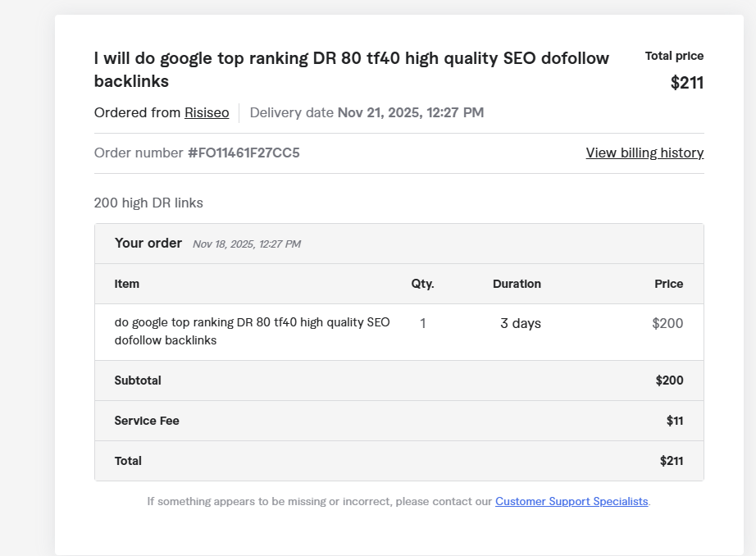Select order number #FO11461F27CC5
The width and height of the screenshot is (756, 556).
244,153
